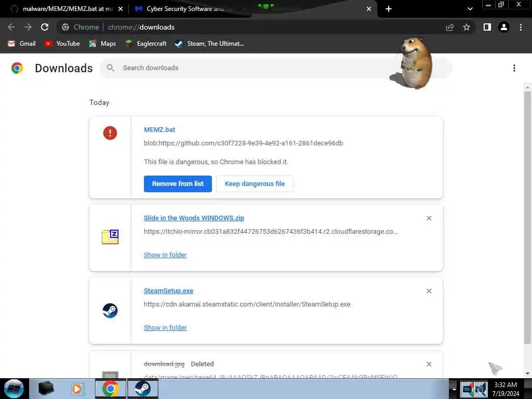The height and width of the screenshot is (399, 532).
Task: Click the volume tray icon
Action: pyautogui.click(x=481, y=389)
